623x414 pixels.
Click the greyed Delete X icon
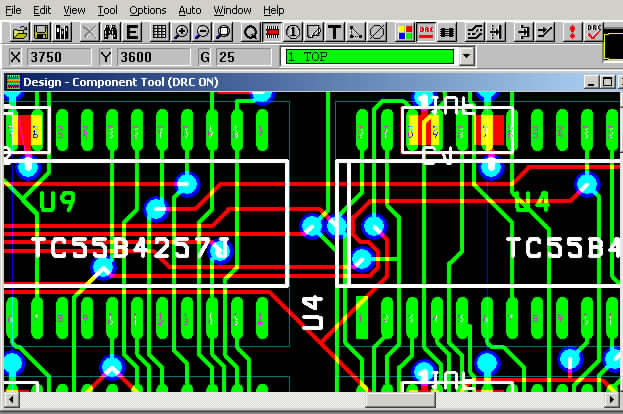point(89,32)
